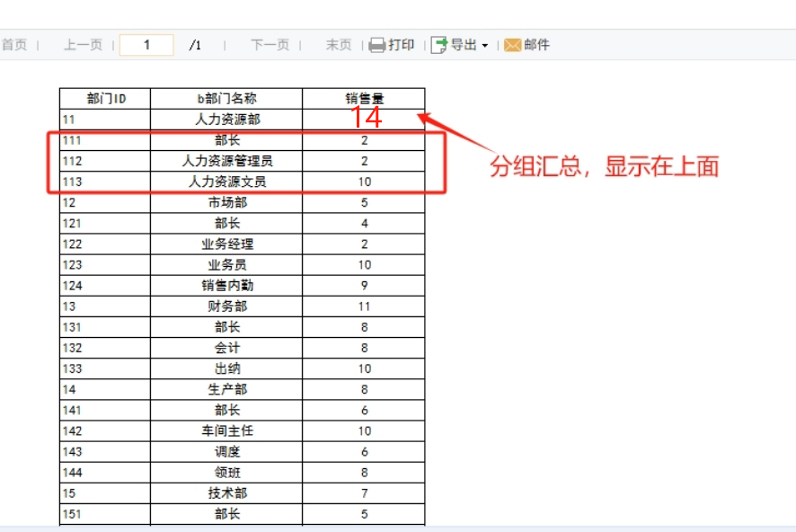Click department ID cell 151
This screenshot has width=796, height=532.
(x=105, y=514)
